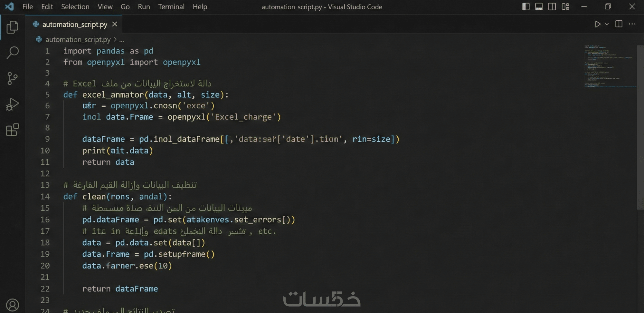Open the Source Control view

[x=12, y=78]
